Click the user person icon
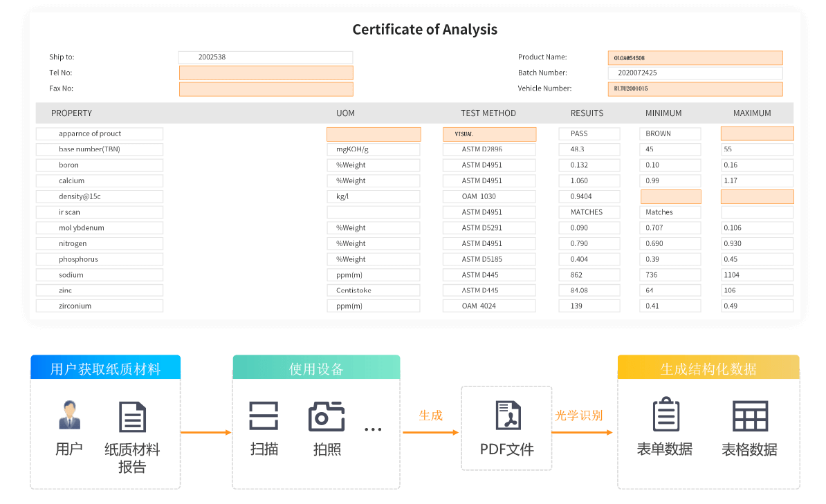This screenshot has width=826, height=504. pos(69,416)
